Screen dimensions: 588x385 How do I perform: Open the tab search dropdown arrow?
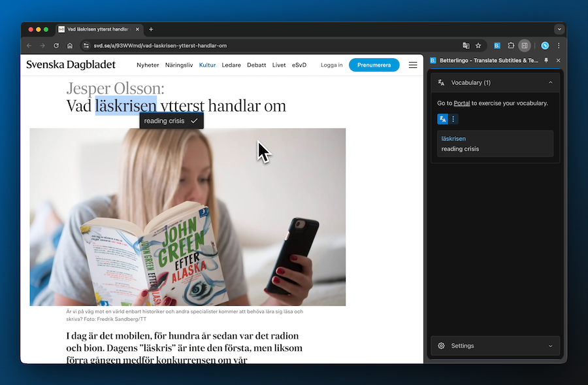click(559, 29)
